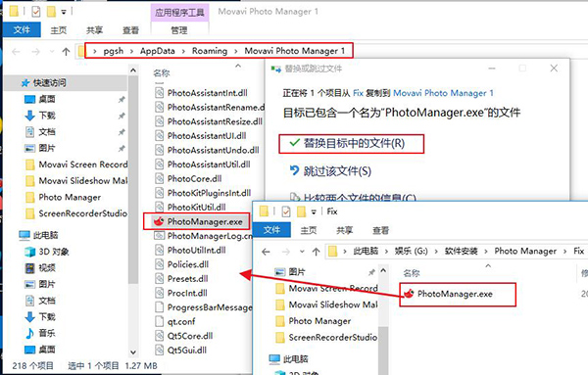Open 视频 under 此电脑
Screen dimensions: 588x375
tap(47, 268)
